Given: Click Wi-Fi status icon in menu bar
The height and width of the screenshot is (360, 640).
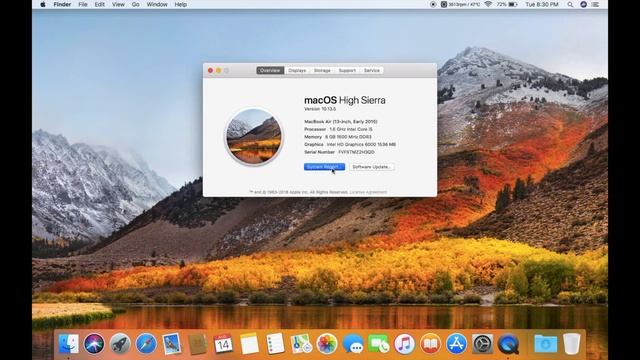Looking at the screenshot, I should [488, 4].
